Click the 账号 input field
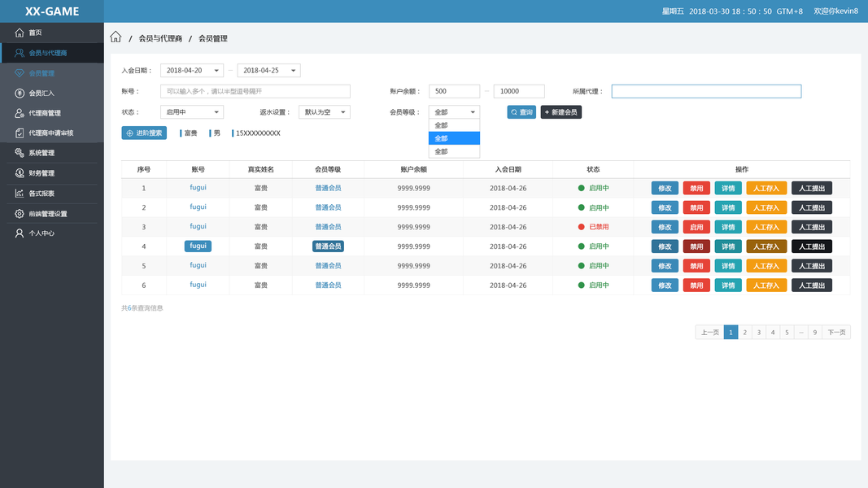Image resolution: width=868 pixels, height=488 pixels. click(x=255, y=91)
